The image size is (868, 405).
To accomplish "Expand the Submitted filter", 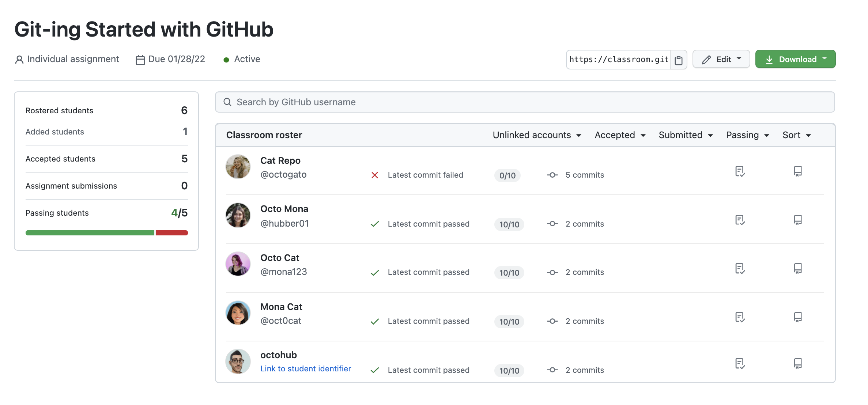I will point(686,135).
